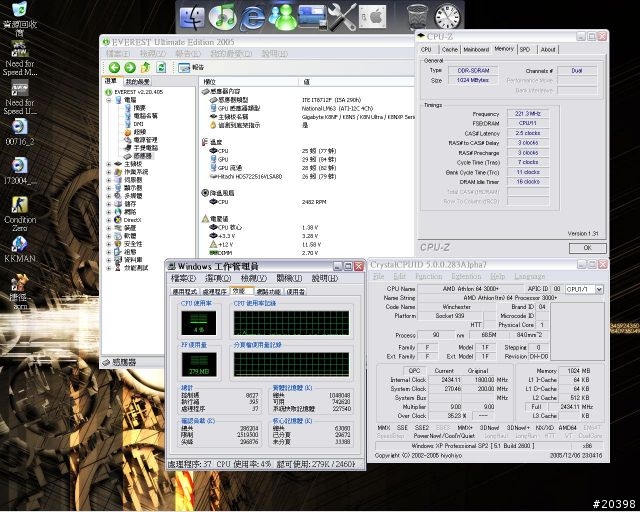Image resolution: width=640 pixels, height=512 pixels.
Task: Switch to the CPU tab in CPU-Z
Action: pos(426,49)
